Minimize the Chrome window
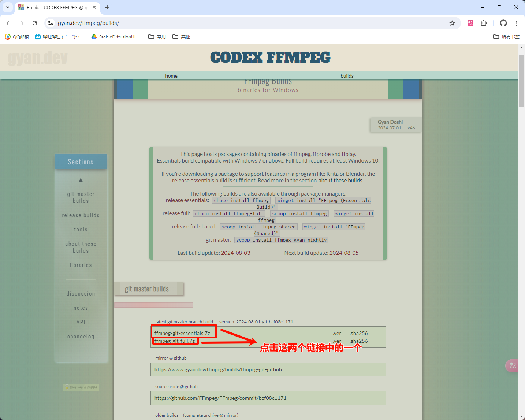The image size is (525, 420). pos(483,7)
